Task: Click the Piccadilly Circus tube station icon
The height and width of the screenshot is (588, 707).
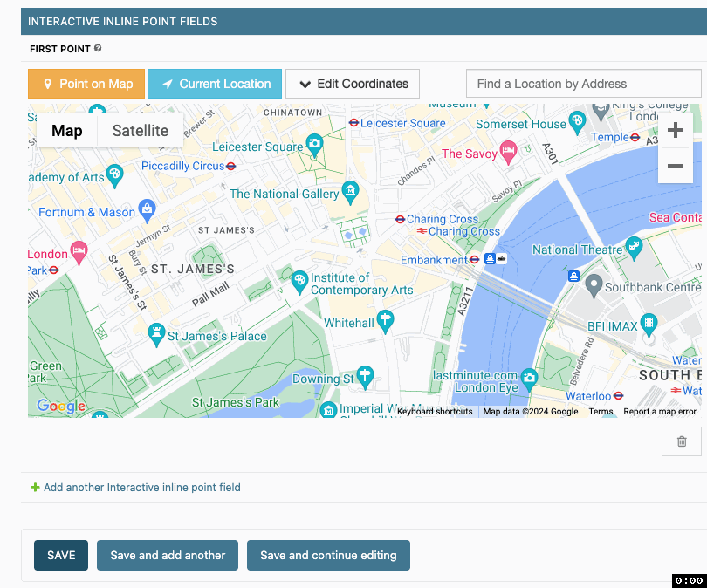Action: (230, 167)
